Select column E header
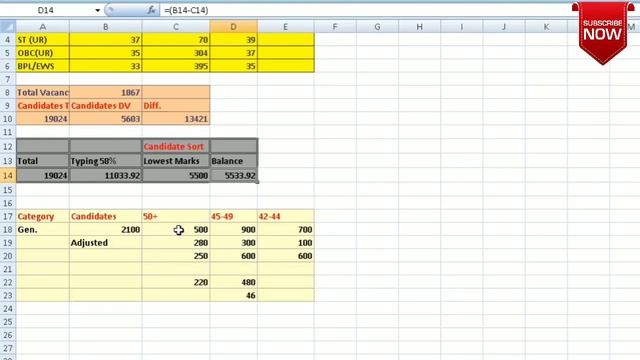The image size is (640, 360). coord(286,27)
